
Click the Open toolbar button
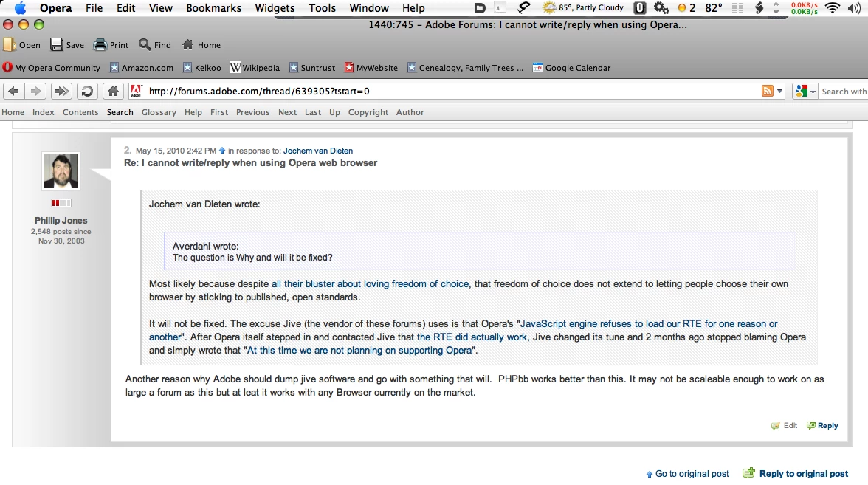point(22,45)
